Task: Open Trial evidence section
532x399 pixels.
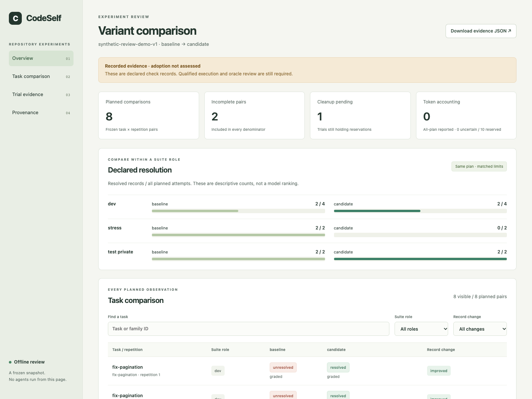Action: coord(41,95)
